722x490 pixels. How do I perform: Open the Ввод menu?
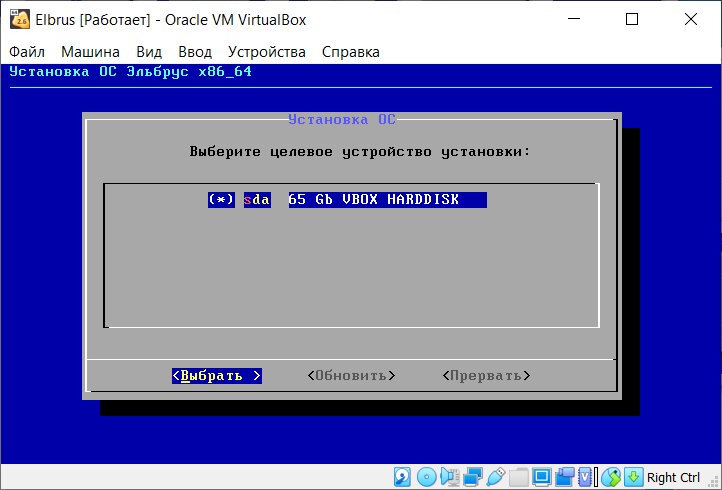(195, 52)
